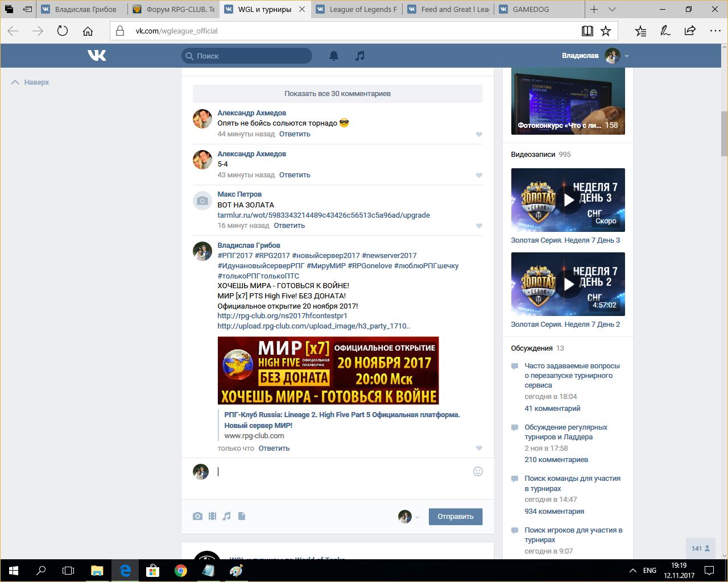Open Edge reading view icon
The width and height of the screenshot is (728, 582).
tap(588, 31)
